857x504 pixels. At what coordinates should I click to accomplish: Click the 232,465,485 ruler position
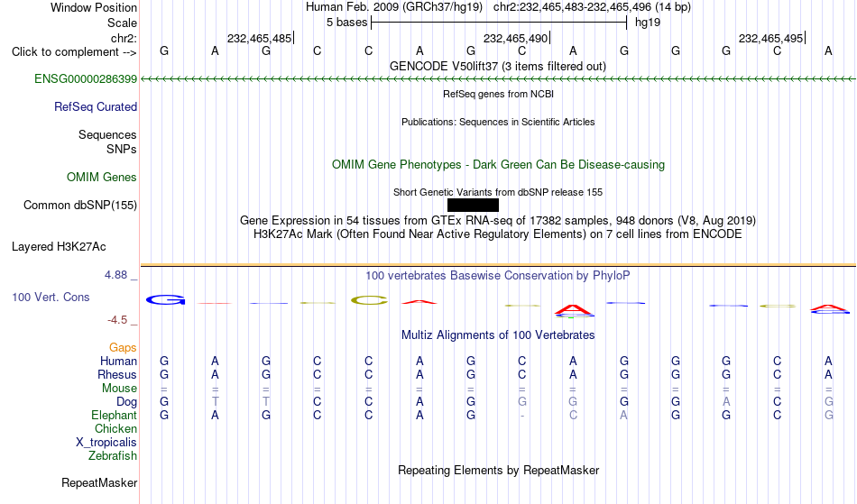[x=259, y=38]
